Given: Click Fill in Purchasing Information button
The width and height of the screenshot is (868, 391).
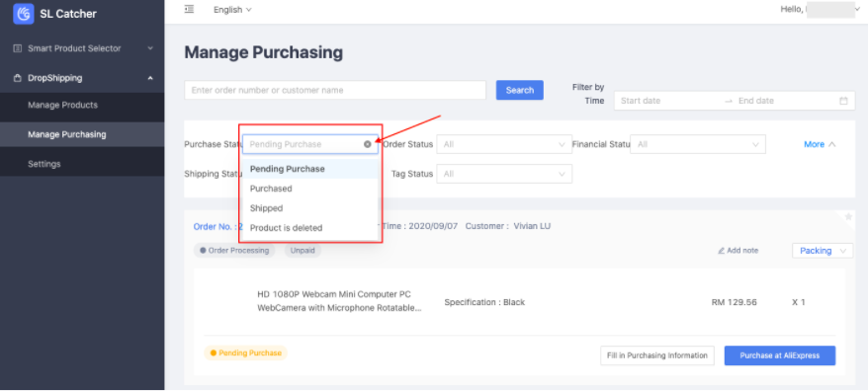Looking at the screenshot, I should pyautogui.click(x=657, y=355).
